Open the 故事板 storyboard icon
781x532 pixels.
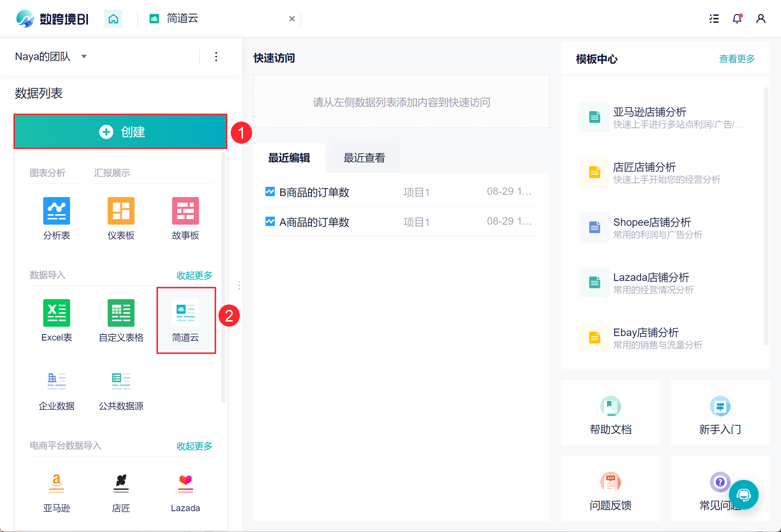coord(185,211)
